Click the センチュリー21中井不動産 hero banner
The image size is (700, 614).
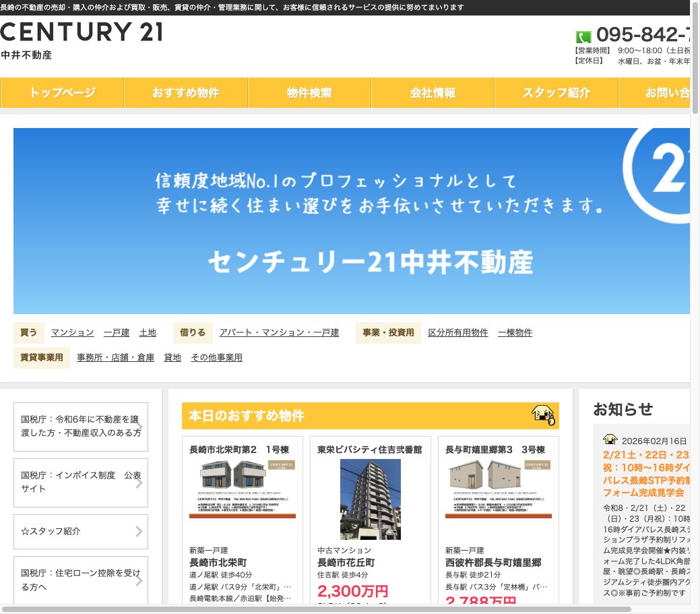coord(352,221)
